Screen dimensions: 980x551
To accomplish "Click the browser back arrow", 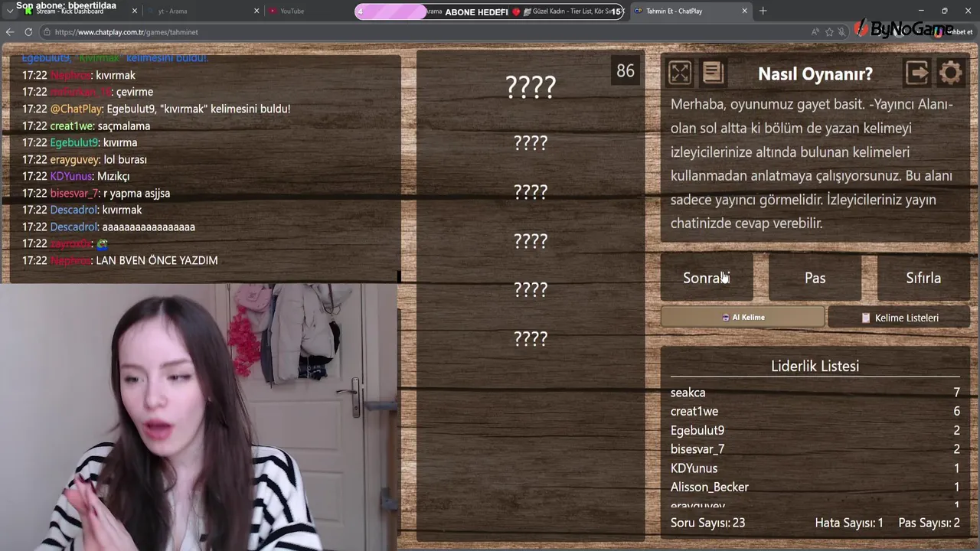I will point(9,32).
